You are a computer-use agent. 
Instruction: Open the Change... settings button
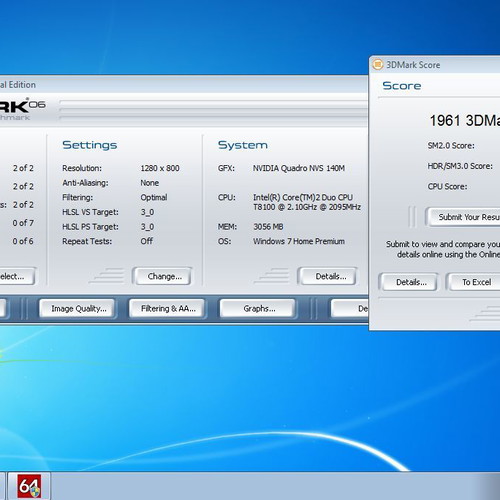click(x=162, y=276)
